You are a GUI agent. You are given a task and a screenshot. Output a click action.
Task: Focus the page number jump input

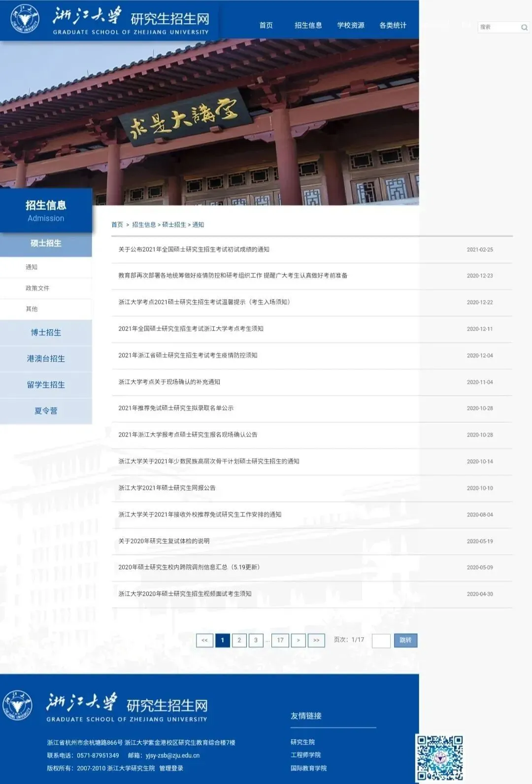tap(381, 641)
